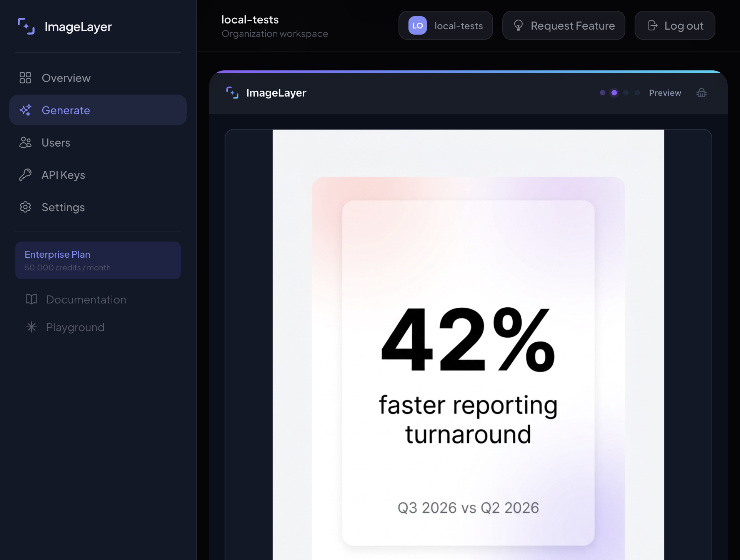Click the Documentation book icon

(32, 300)
